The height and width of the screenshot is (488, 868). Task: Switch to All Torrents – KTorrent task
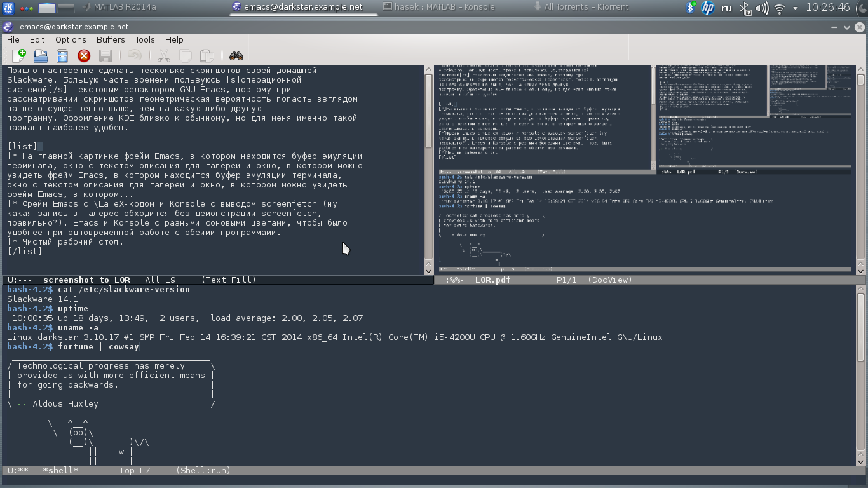[x=581, y=7]
